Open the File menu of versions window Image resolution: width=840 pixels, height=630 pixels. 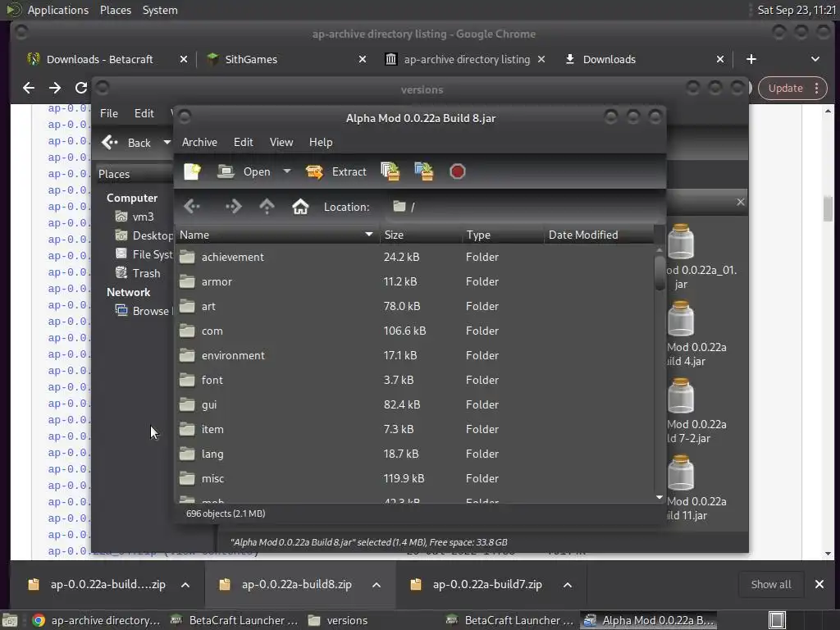[109, 113]
